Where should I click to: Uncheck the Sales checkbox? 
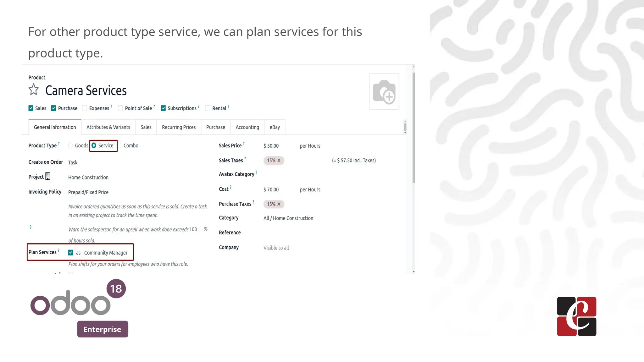(x=31, y=108)
